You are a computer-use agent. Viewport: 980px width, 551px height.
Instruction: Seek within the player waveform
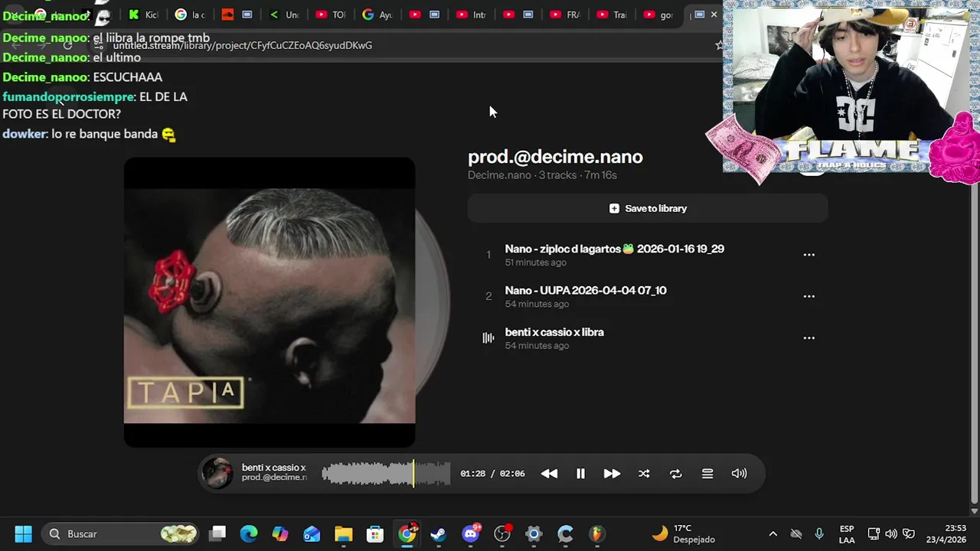point(386,474)
